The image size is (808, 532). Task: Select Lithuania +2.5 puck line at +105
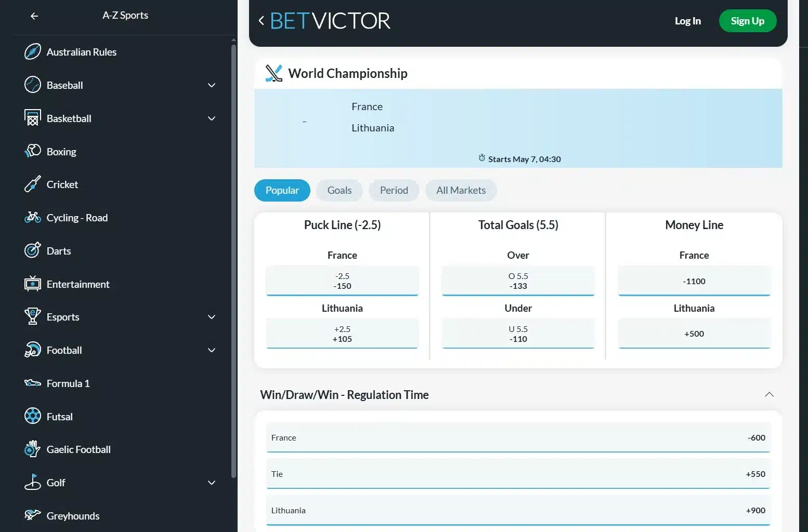(x=342, y=334)
